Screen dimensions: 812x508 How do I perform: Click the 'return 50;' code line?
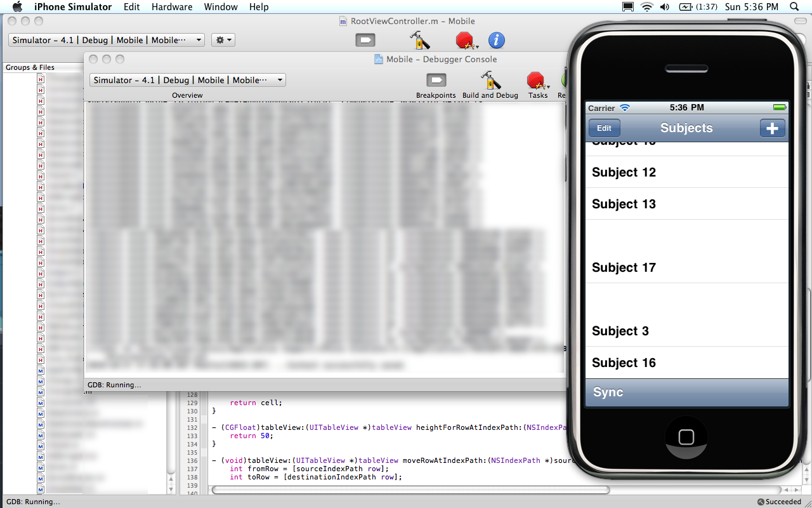point(252,436)
